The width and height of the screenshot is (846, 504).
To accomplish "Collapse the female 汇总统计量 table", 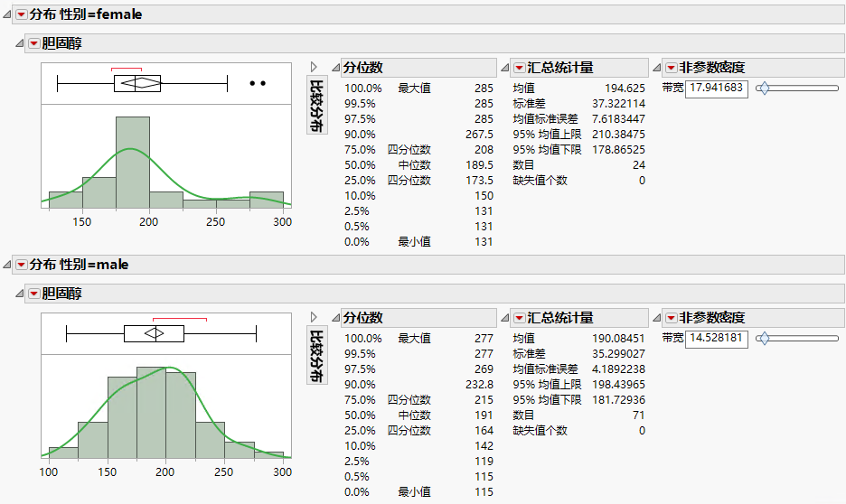I will [505, 68].
